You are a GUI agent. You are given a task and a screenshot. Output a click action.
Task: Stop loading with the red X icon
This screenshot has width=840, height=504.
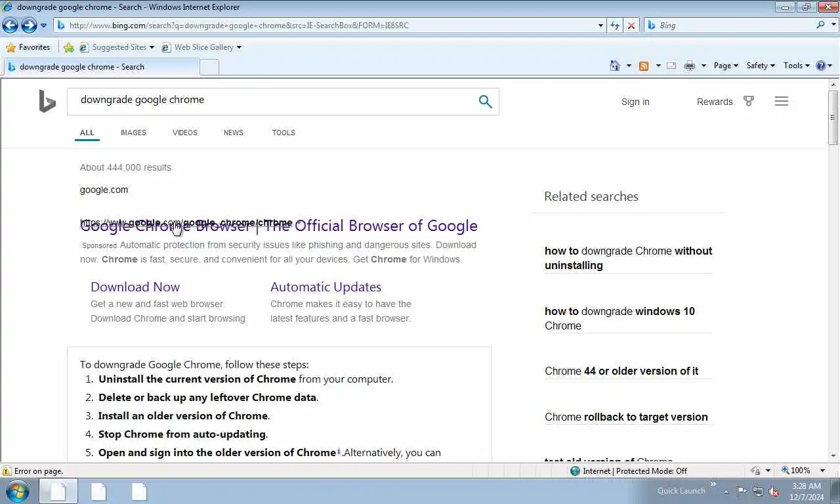(x=631, y=26)
